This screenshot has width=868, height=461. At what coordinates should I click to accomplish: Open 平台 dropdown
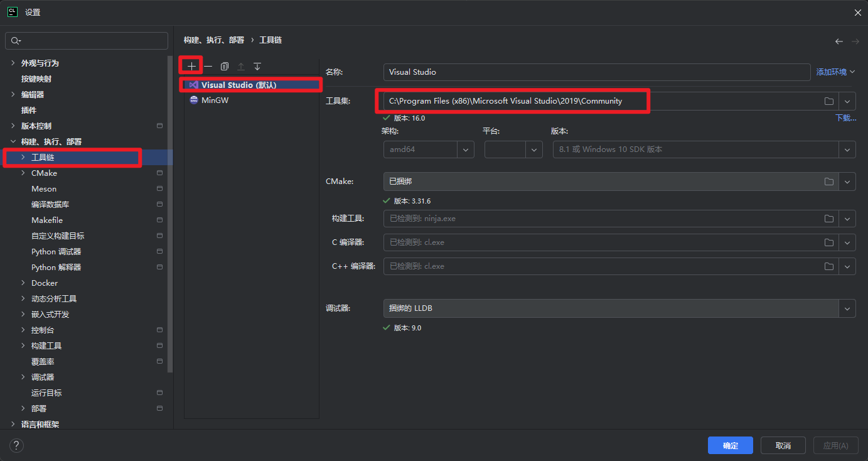534,149
